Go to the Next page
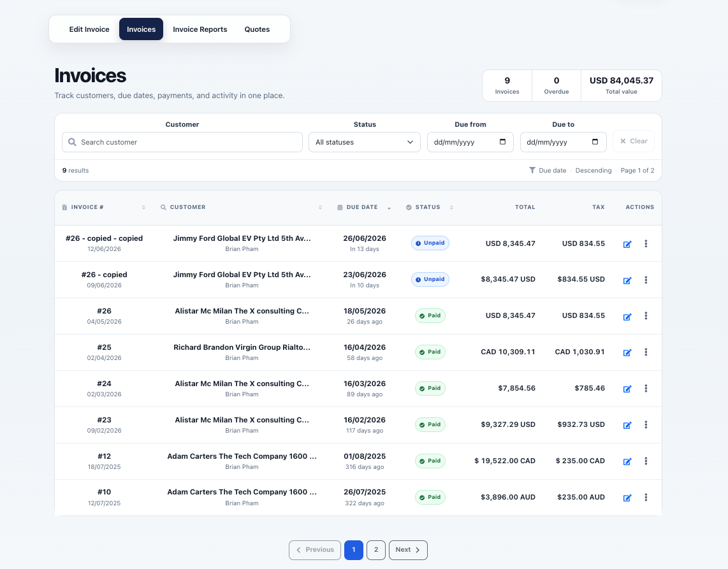Screen dimensions: 728x569 coord(408,550)
